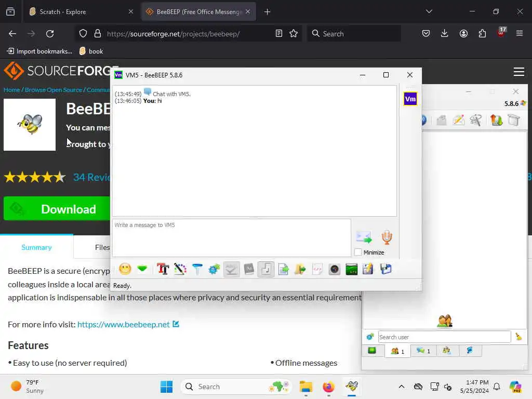532x399 pixels.
Task: Click the tools wrench icon in BeeBEEP main toolbar
Action: coord(476,120)
